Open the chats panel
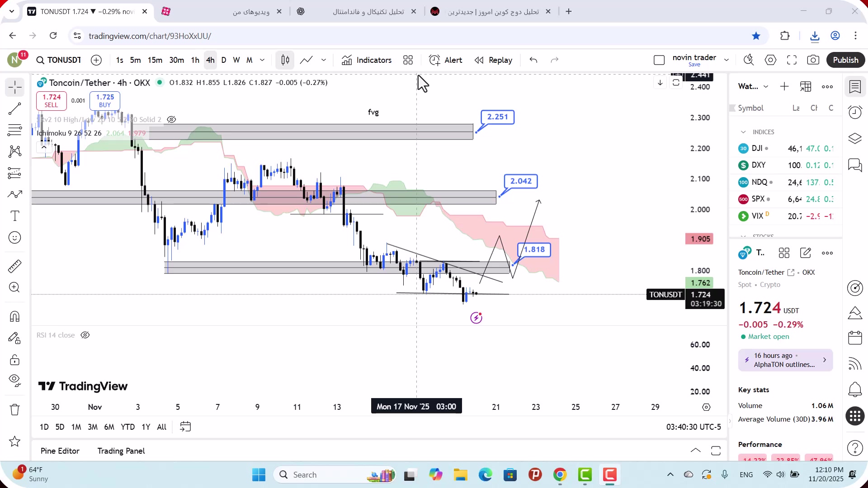 pyautogui.click(x=855, y=165)
